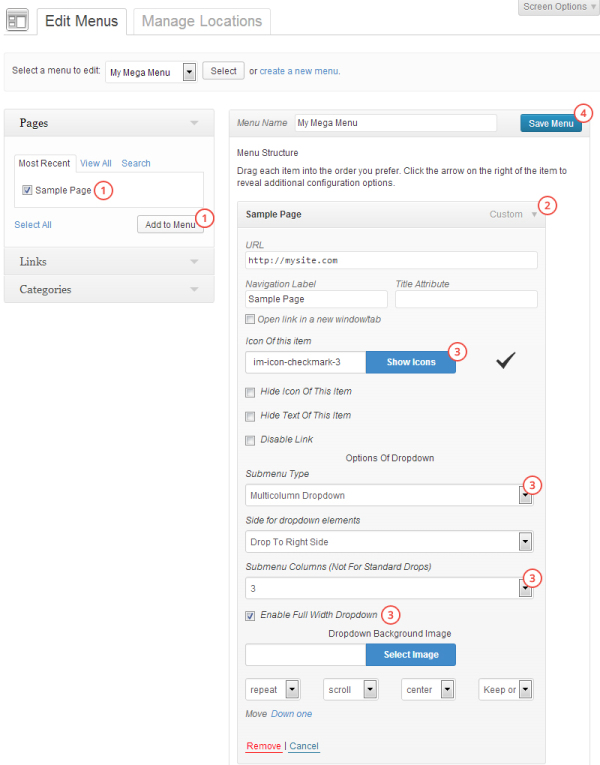600x765 pixels.
Task: Expand the Categories panel
Action: coord(194,289)
